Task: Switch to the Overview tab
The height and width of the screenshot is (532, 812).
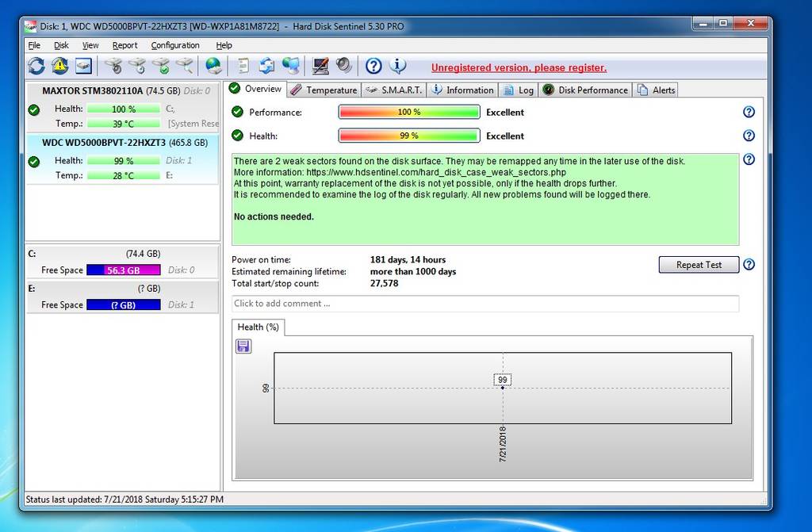Action: click(x=255, y=89)
